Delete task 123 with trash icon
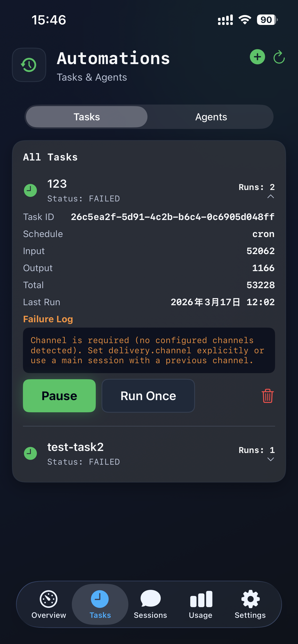The height and width of the screenshot is (644, 298). click(x=267, y=396)
